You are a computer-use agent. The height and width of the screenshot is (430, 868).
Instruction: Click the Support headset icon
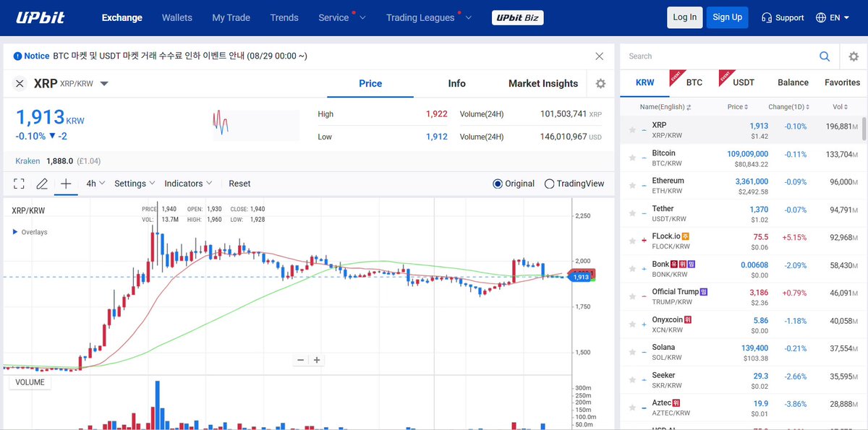[x=767, y=17]
